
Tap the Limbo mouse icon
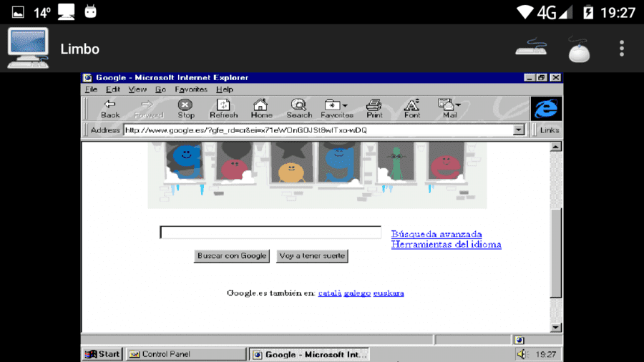click(579, 49)
